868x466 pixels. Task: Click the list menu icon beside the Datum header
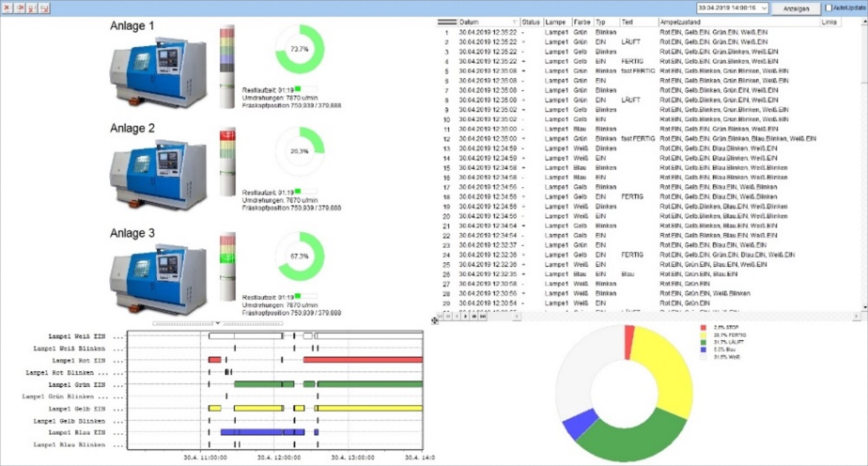tap(447, 22)
